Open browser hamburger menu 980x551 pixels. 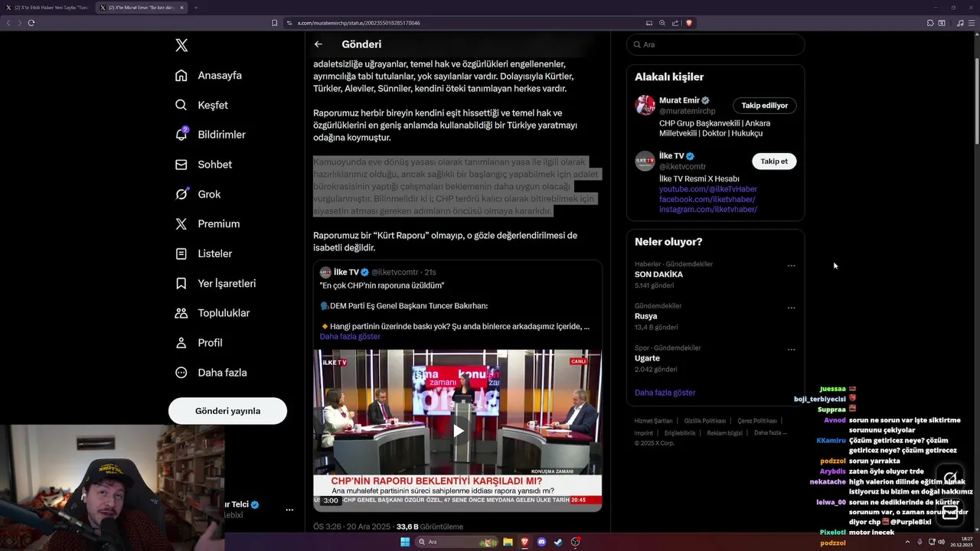pyautogui.click(x=972, y=23)
